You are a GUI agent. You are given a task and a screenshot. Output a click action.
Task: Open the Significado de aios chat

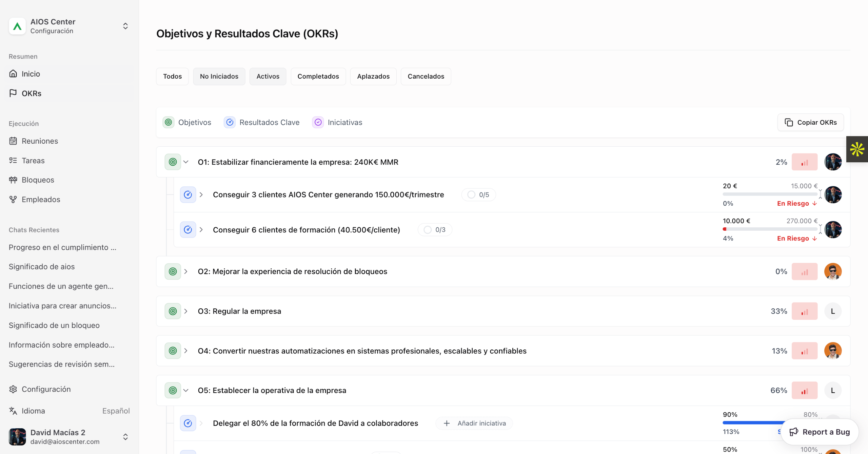point(42,267)
